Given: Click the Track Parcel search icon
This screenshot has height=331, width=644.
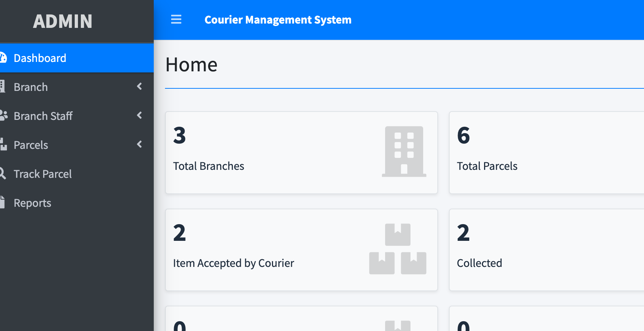Looking at the screenshot, I should pyautogui.click(x=3, y=173).
